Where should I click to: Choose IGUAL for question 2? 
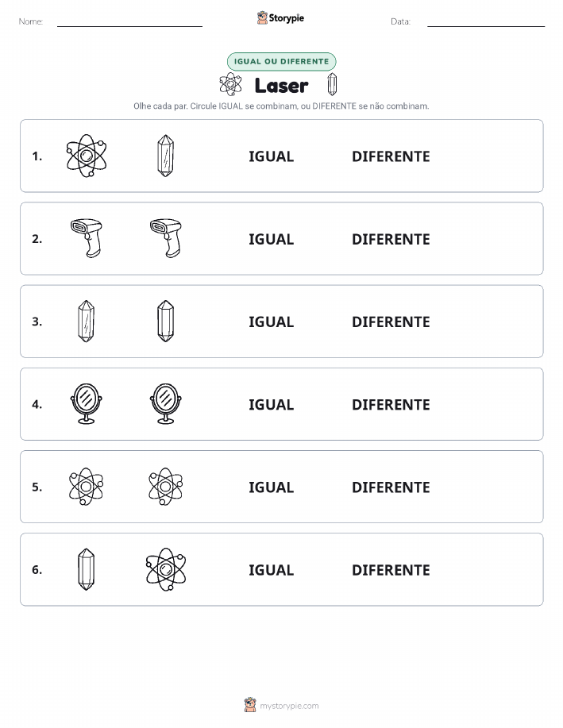(x=272, y=239)
